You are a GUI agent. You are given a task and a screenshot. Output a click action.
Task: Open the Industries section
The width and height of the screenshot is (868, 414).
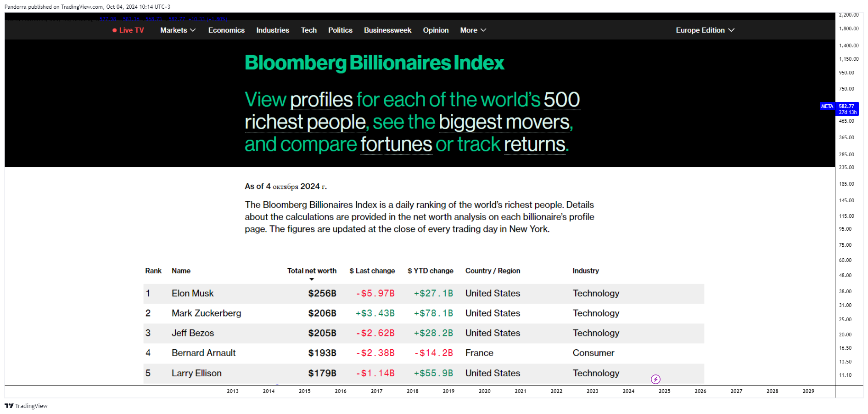point(273,30)
